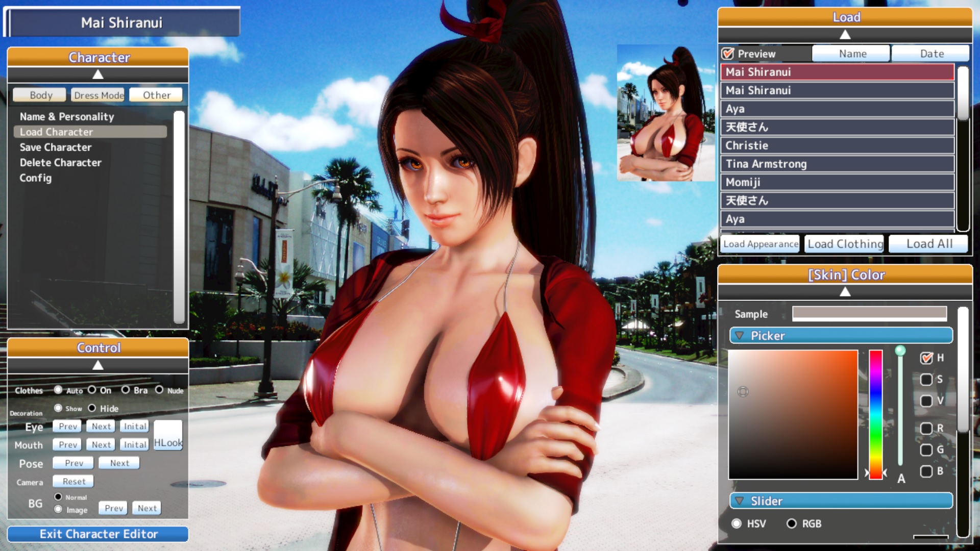Select the Nude clothes option
This screenshot has height=551, width=980.
click(159, 390)
